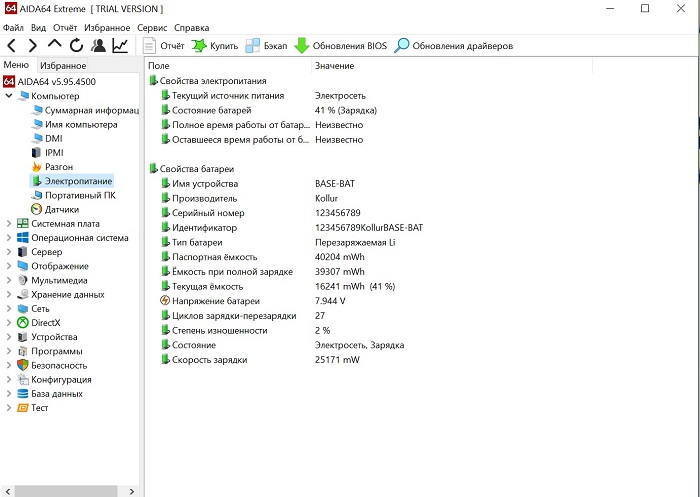Open the Файл menu
The image size is (700, 497).
[x=13, y=28]
